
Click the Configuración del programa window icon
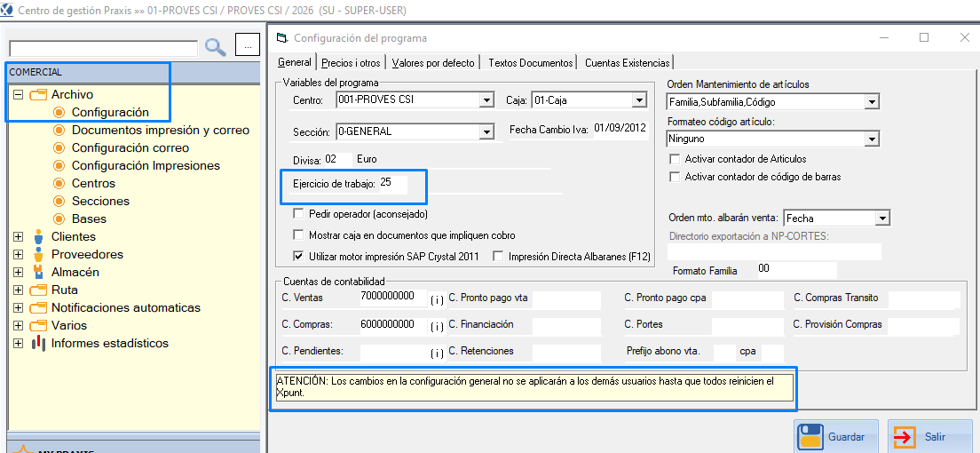coord(282,38)
